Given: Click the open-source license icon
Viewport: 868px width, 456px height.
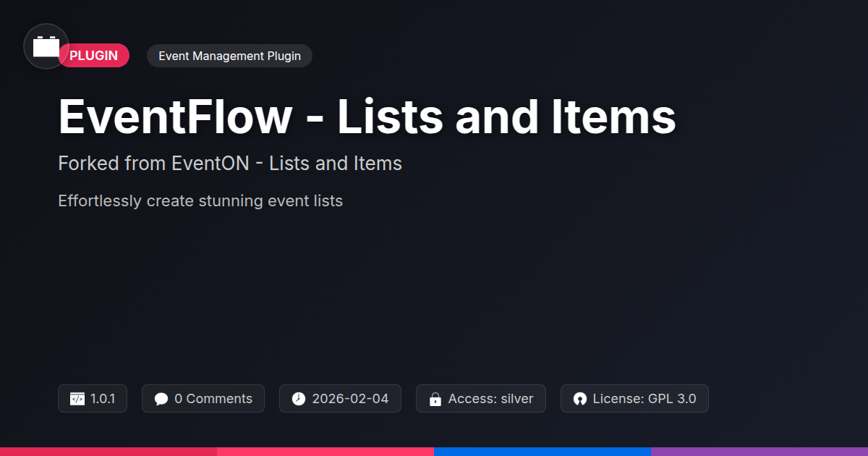Looking at the screenshot, I should (x=579, y=399).
